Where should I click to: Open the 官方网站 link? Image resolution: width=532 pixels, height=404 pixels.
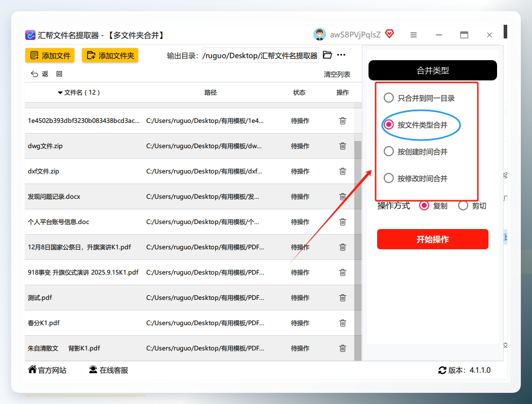[47, 370]
